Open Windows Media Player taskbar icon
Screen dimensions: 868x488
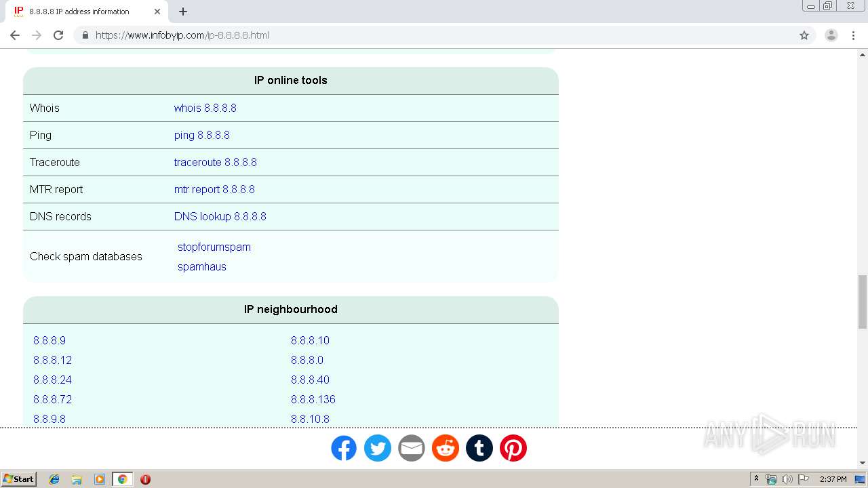point(100,479)
